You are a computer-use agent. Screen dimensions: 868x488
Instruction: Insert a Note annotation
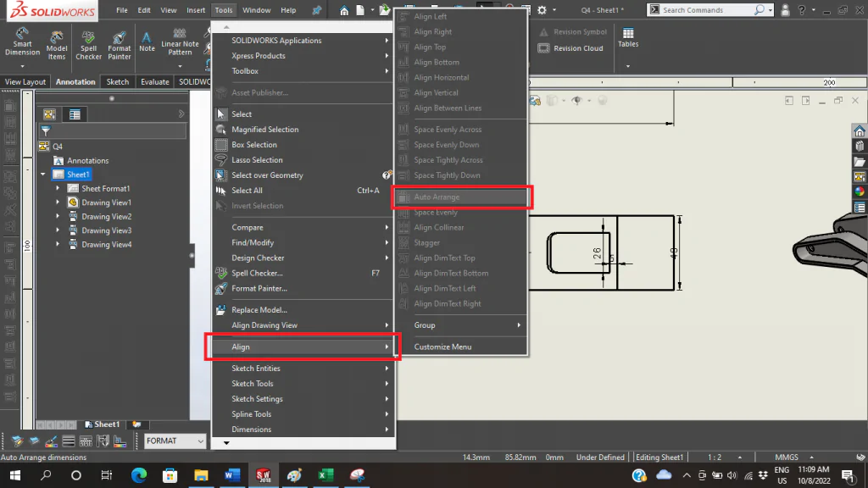pyautogui.click(x=147, y=42)
